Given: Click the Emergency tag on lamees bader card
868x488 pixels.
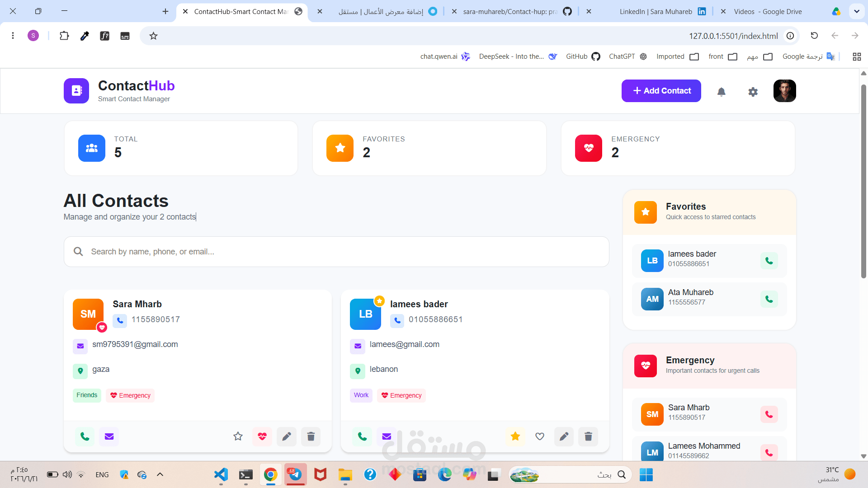Looking at the screenshot, I should 401,395.
